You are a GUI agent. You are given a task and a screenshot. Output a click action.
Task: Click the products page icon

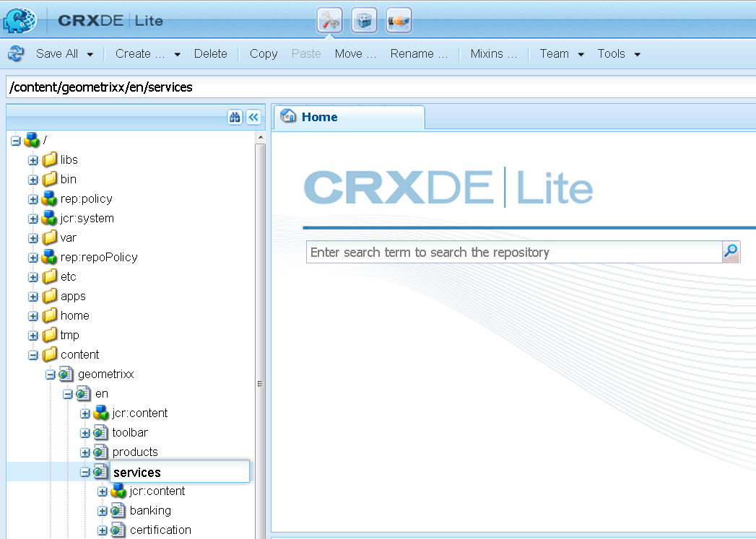pyautogui.click(x=101, y=452)
